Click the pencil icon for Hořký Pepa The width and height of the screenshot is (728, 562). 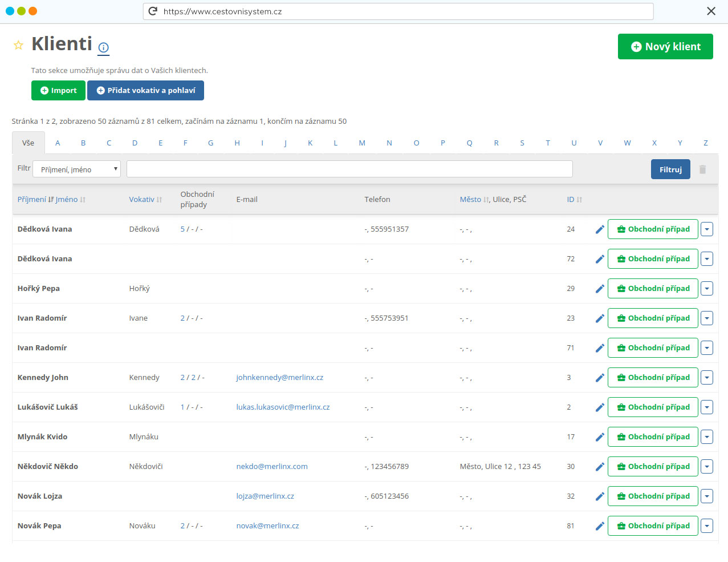[x=600, y=289]
